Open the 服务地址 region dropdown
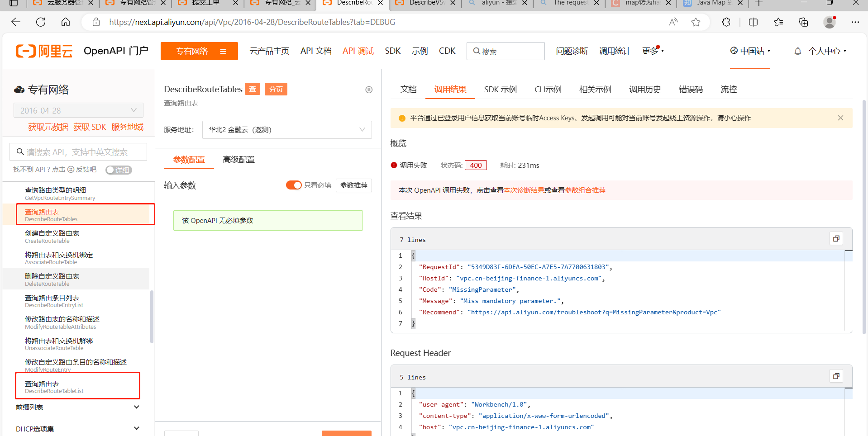Image resolution: width=868 pixels, height=436 pixels. [287, 130]
